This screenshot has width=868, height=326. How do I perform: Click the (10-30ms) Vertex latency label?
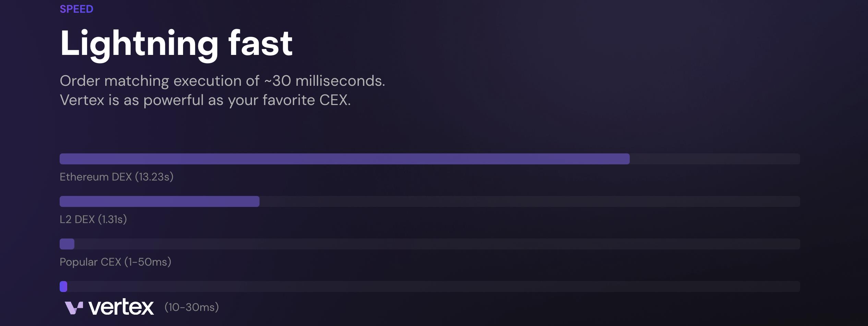192,307
